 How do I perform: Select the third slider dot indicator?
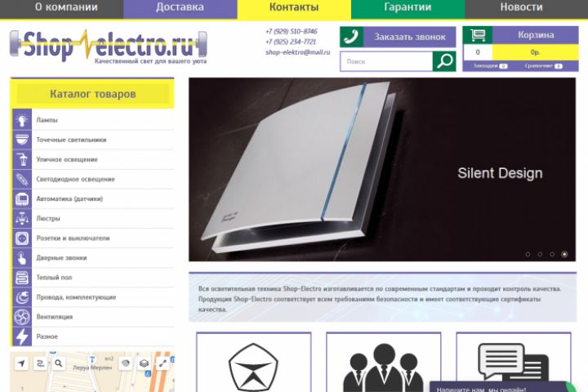tap(552, 254)
